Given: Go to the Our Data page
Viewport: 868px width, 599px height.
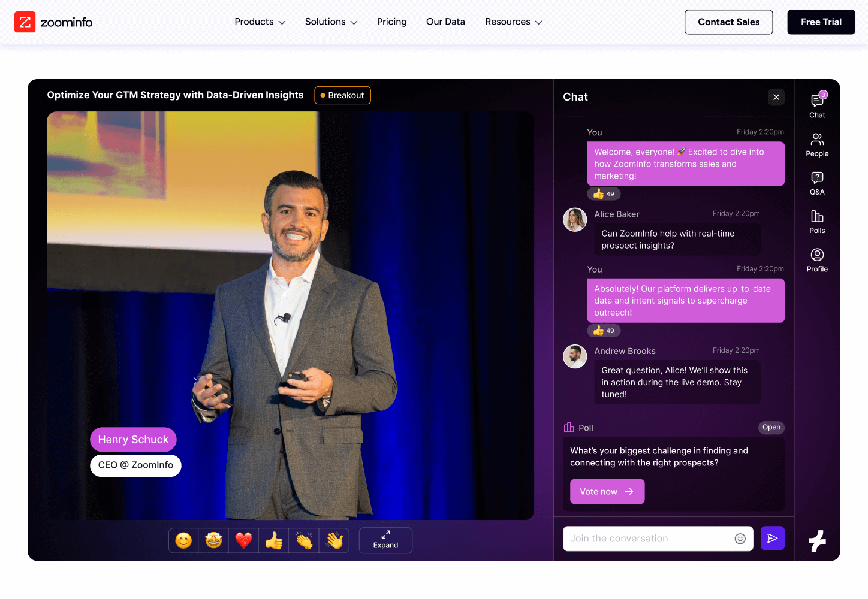Looking at the screenshot, I should (x=445, y=22).
